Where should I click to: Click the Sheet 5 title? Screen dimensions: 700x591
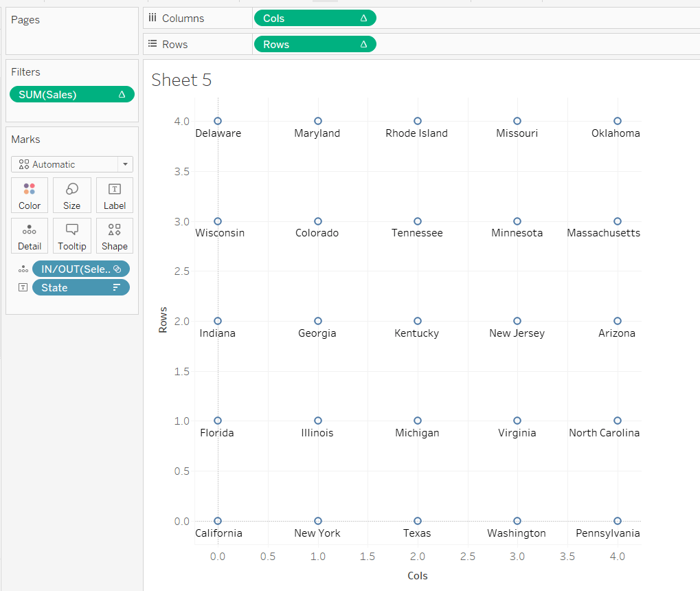181,80
